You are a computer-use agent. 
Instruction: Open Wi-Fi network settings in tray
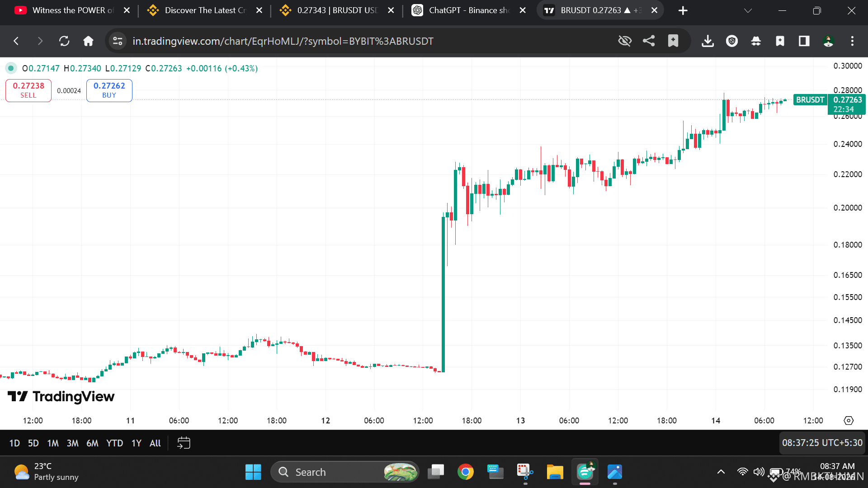[x=742, y=472]
